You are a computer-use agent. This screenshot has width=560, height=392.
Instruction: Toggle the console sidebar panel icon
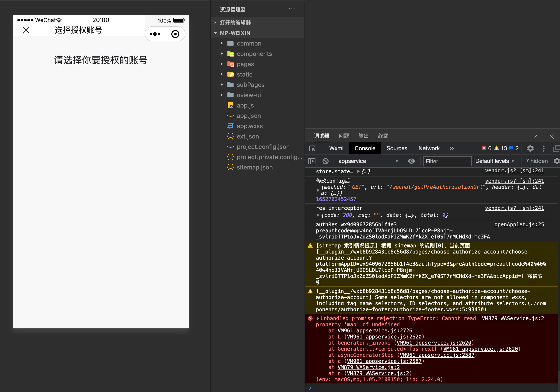(312, 161)
